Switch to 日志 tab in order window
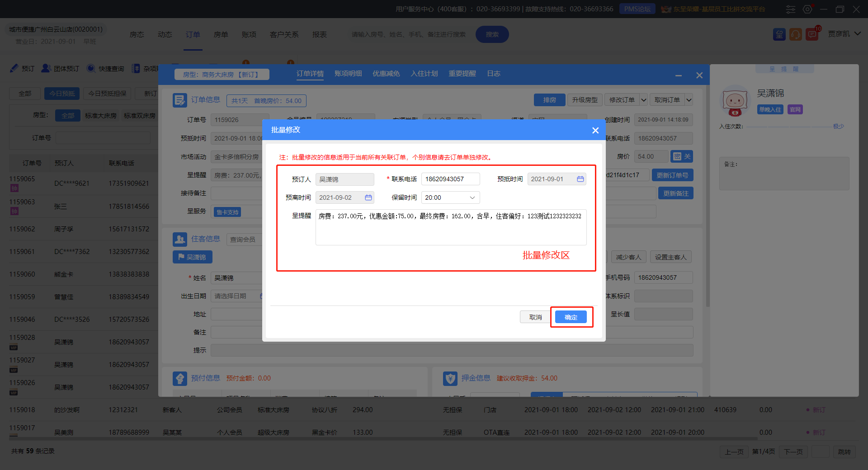This screenshot has width=868, height=470. coord(494,74)
